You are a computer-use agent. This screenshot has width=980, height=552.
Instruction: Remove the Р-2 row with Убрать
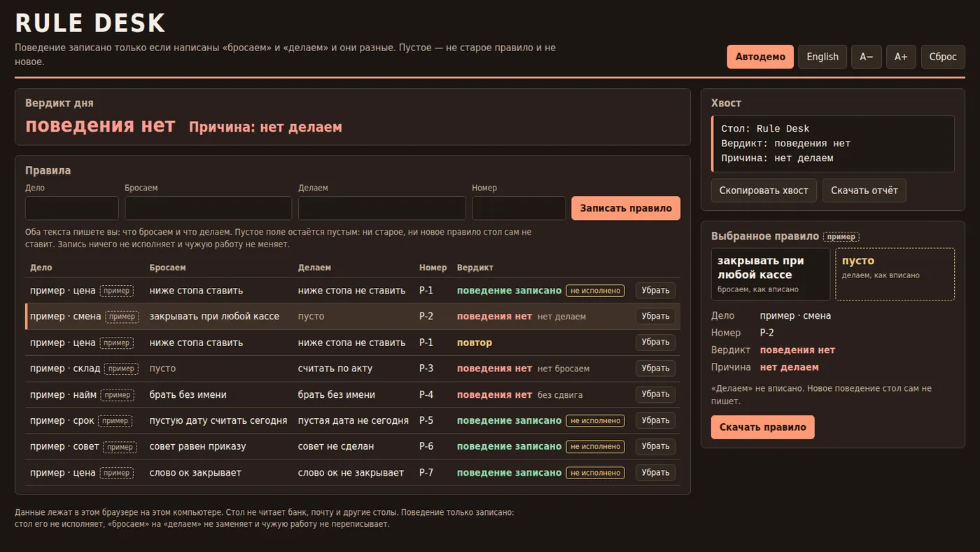(656, 316)
